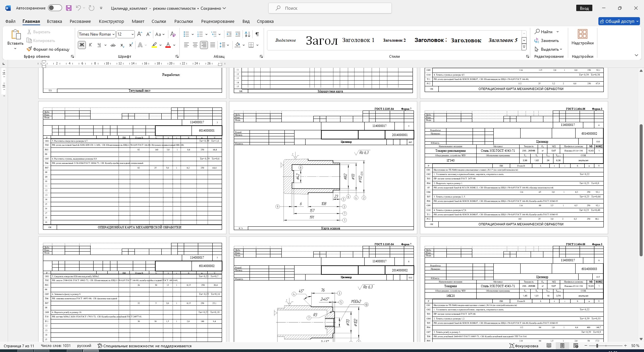The width and height of the screenshot is (644, 352).
Task: Expand the styles gallery list
Action: pyautogui.click(x=524, y=47)
